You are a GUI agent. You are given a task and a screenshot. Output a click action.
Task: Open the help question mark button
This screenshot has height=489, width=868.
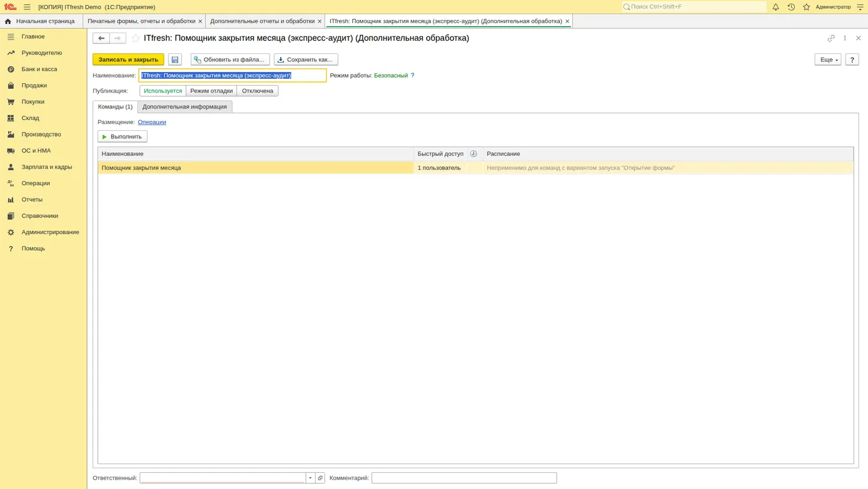pyautogui.click(x=852, y=60)
